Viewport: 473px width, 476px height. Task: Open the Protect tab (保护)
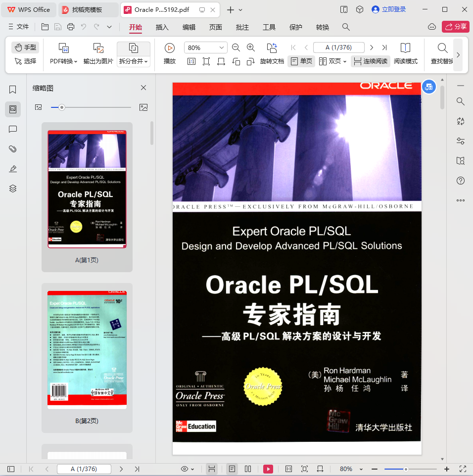pos(295,27)
